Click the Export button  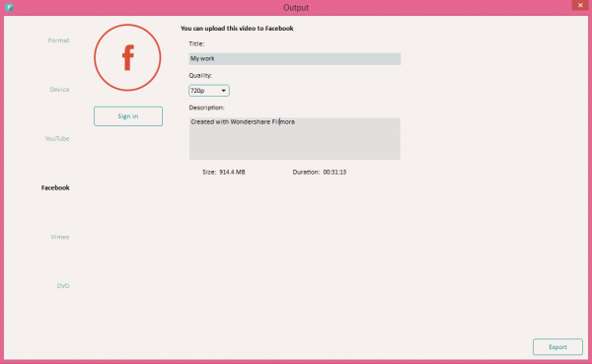(557, 347)
